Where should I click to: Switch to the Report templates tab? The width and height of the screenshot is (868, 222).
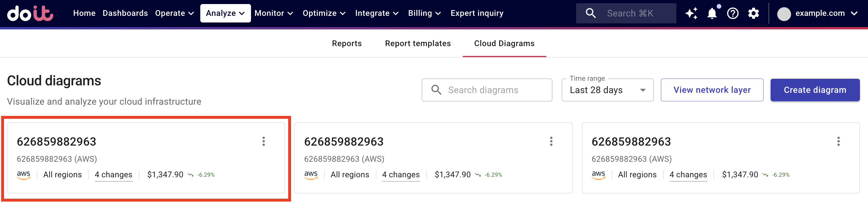pos(418,44)
